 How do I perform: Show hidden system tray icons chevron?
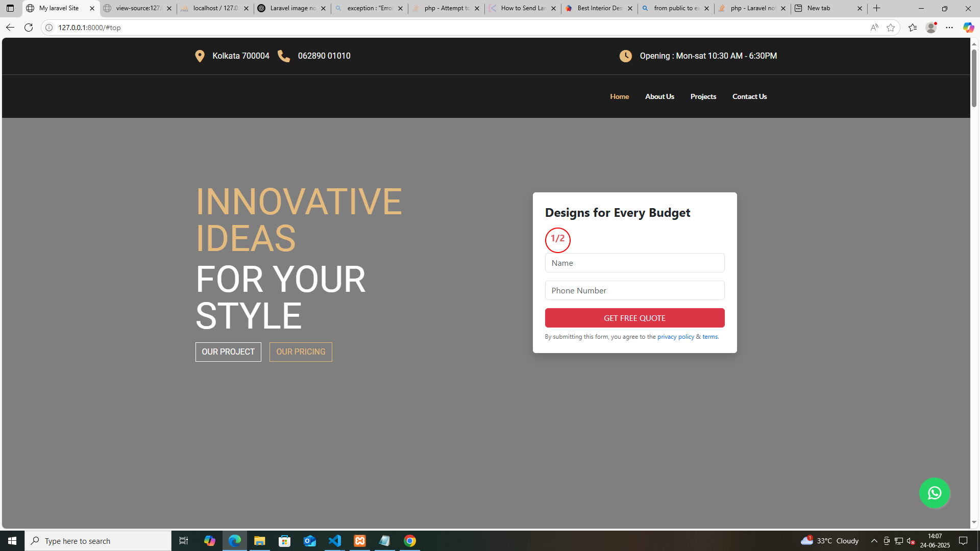click(874, 541)
